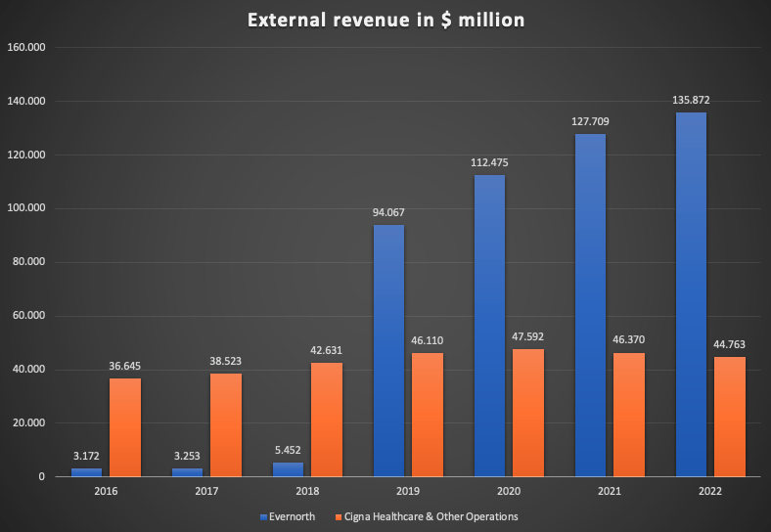Click the 2022 x-axis label
This screenshot has width=771, height=532.
click(x=710, y=491)
